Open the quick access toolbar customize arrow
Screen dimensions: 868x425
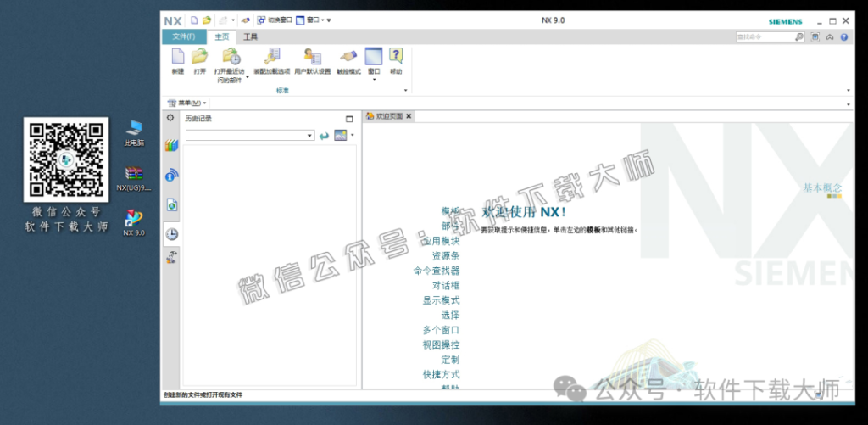click(x=329, y=20)
